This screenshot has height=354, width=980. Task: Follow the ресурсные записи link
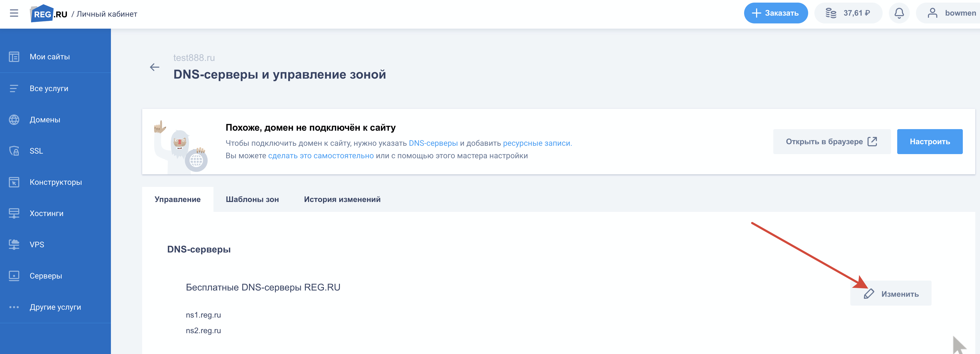click(x=537, y=143)
